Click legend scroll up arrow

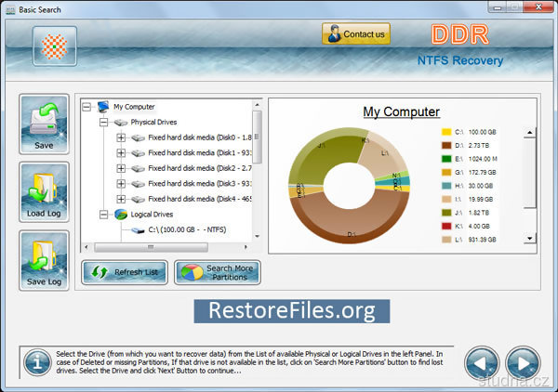529,133
